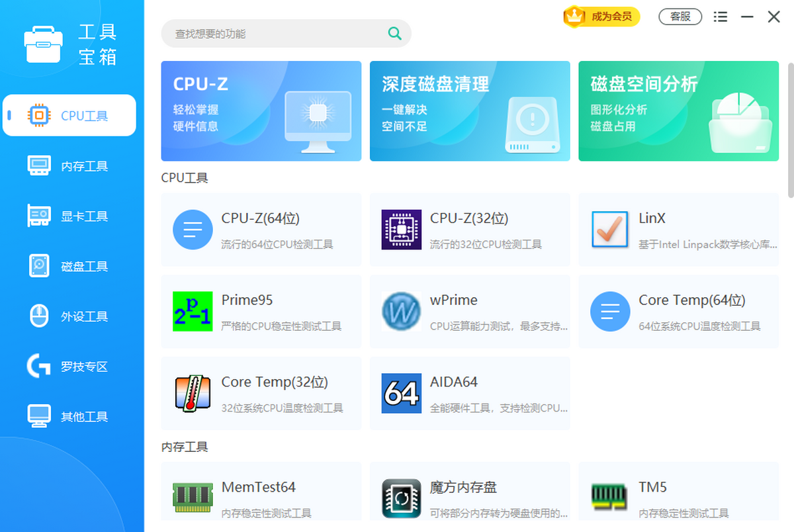Click the 魔方内存盘 title text
The width and height of the screenshot is (794, 532).
click(x=463, y=487)
